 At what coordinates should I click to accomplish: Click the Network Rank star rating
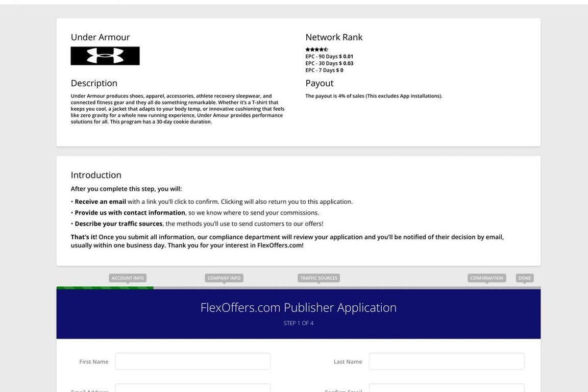[x=316, y=50]
